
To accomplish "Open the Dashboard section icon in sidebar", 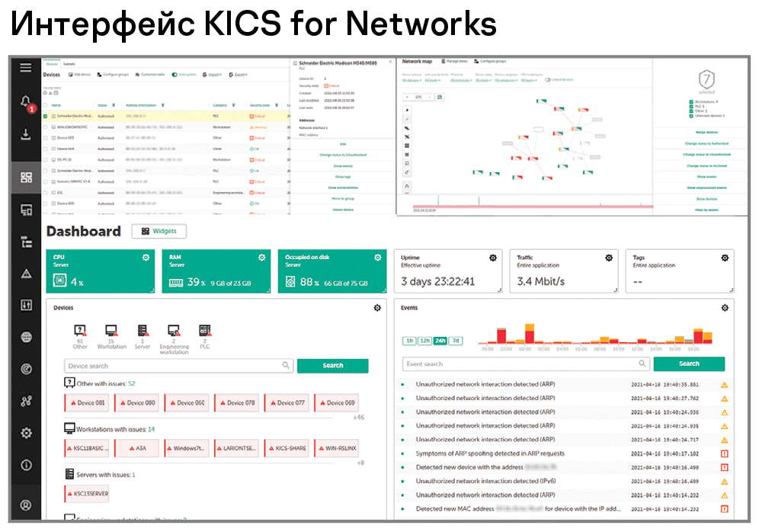I will (26, 178).
